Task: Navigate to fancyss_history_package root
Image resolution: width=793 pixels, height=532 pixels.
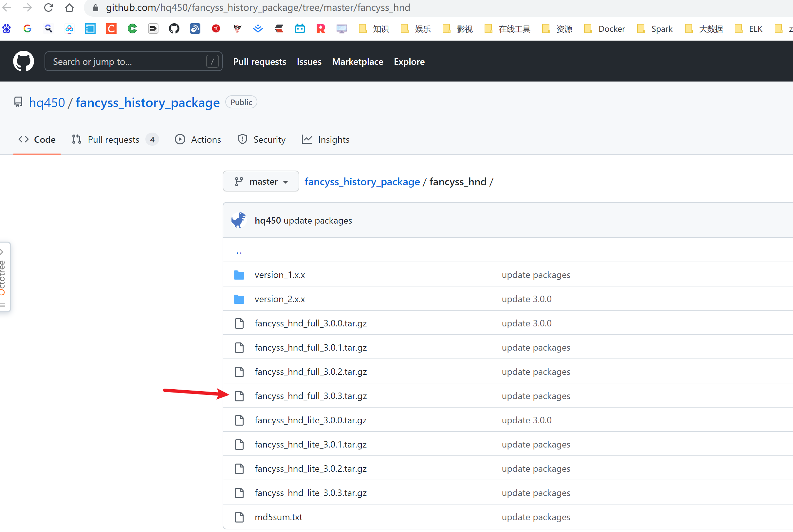Action: [362, 181]
